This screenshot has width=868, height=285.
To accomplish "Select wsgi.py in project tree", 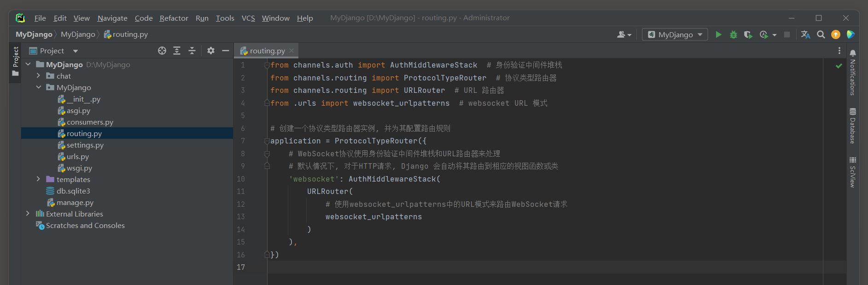I will pyautogui.click(x=127, y=168).
